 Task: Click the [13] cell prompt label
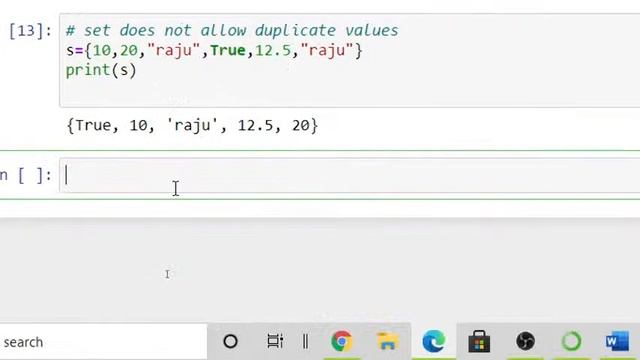[31, 31]
